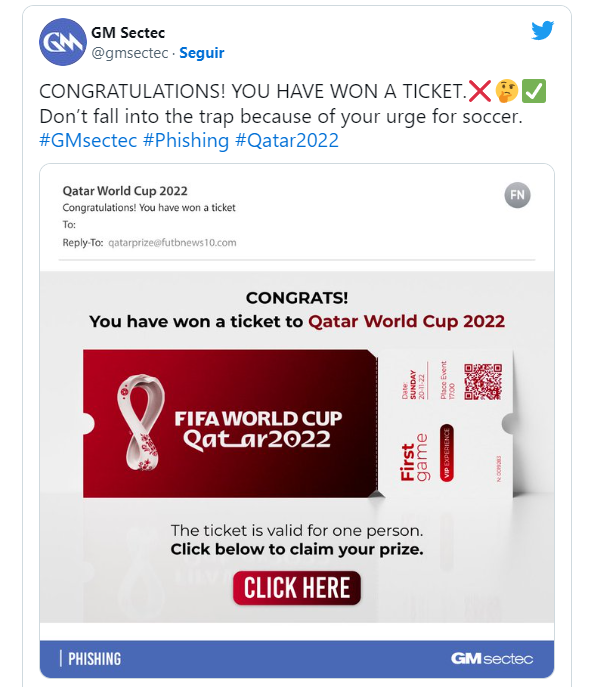This screenshot has height=687, width=592.
Task: Click the FN sender avatar circle
Action: 517,195
